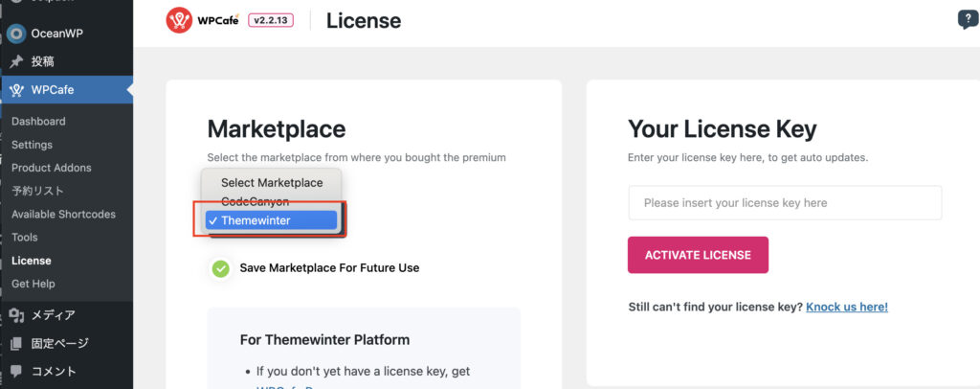
Task: Click the 固定ページ pages icon
Action: click(x=15, y=343)
